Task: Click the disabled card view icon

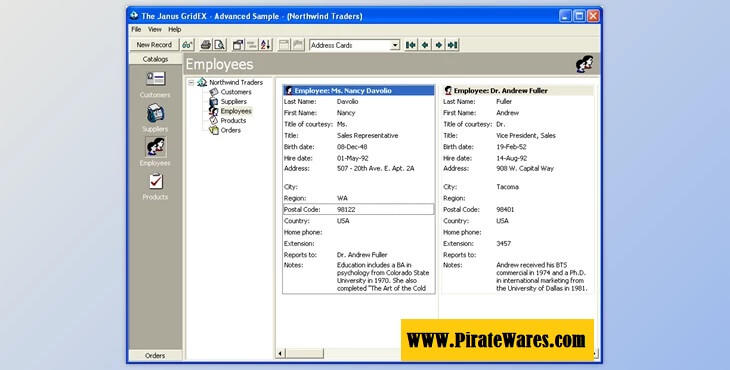Action: pyautogui.click(x=284, y=45)
